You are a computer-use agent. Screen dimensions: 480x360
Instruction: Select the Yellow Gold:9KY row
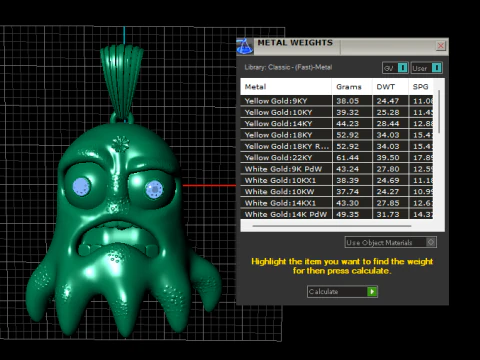point(337,101)
